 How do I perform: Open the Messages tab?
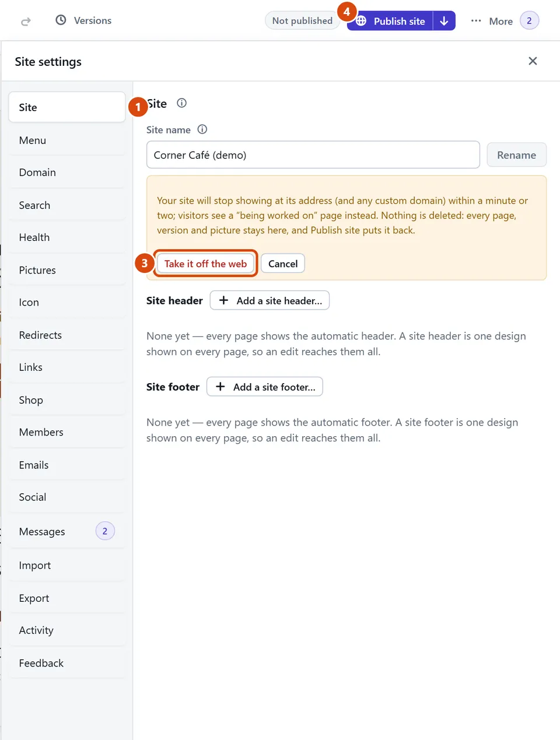(67, 531)
